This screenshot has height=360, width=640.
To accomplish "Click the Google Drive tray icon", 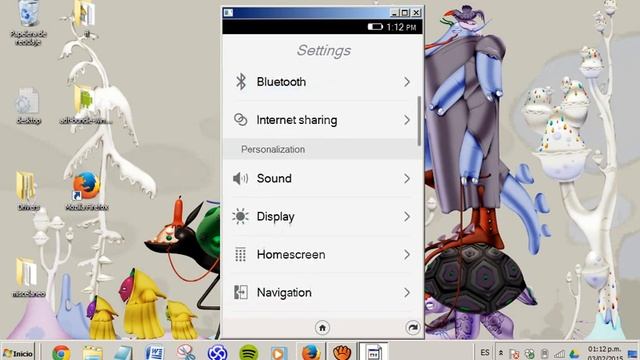I will 574,354.
